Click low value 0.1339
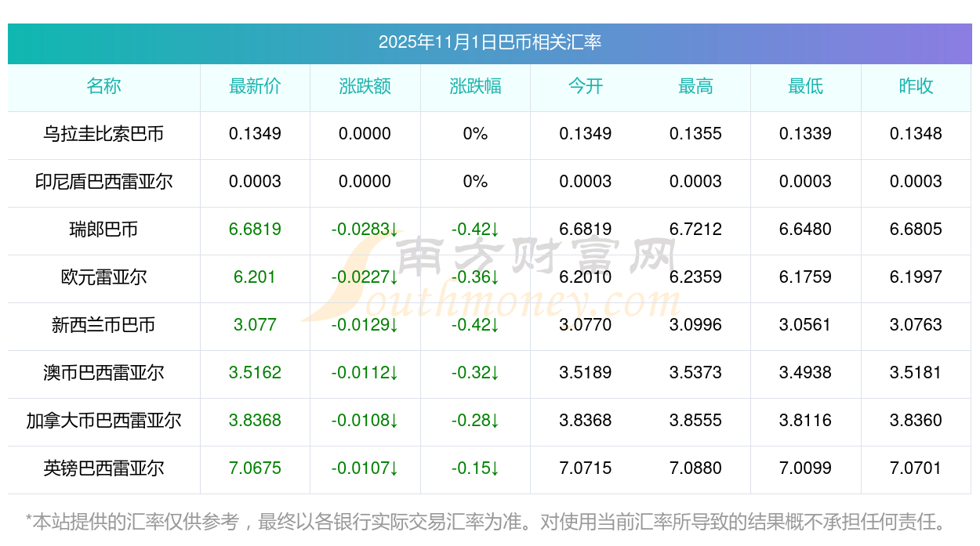Screen dimensions: 980x546 [806, 134]
